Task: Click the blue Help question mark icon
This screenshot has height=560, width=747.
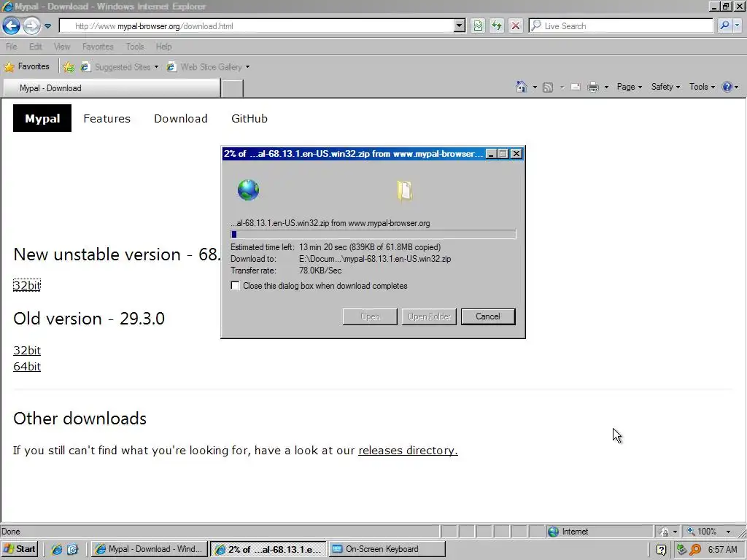Action: point(727,87)
